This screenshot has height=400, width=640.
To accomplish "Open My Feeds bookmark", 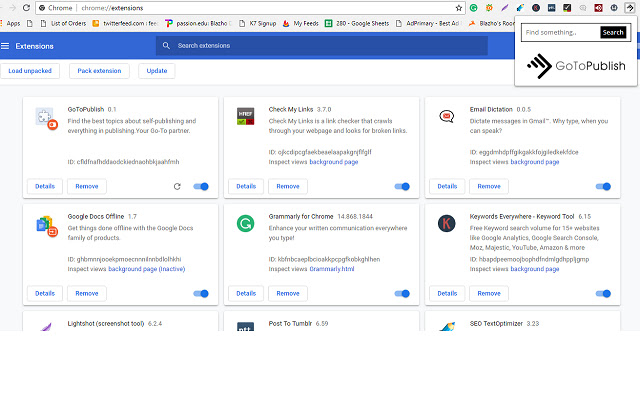I will 300,24.
